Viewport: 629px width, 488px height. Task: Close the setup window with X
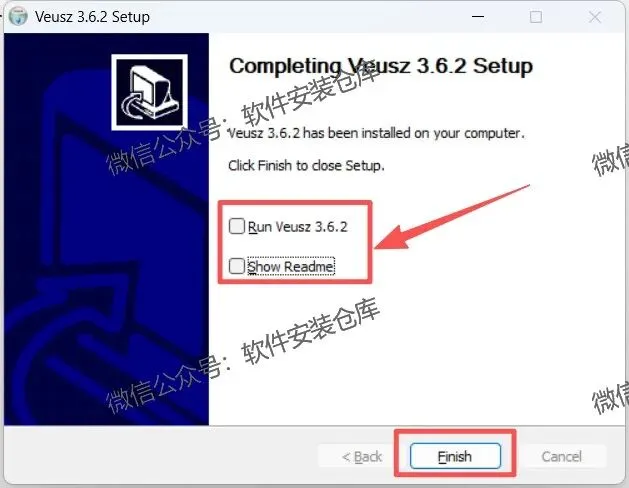(595, 17)
